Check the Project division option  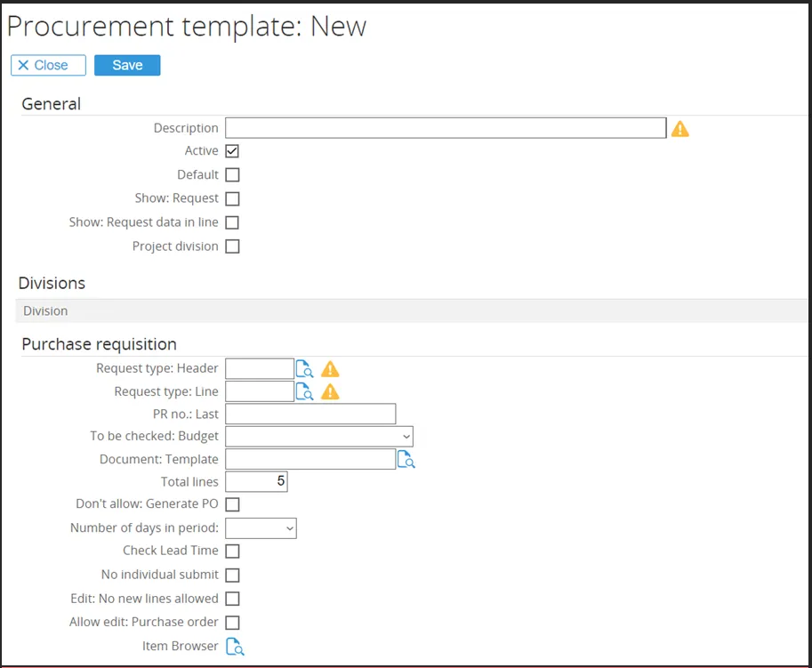coord(232,247)
